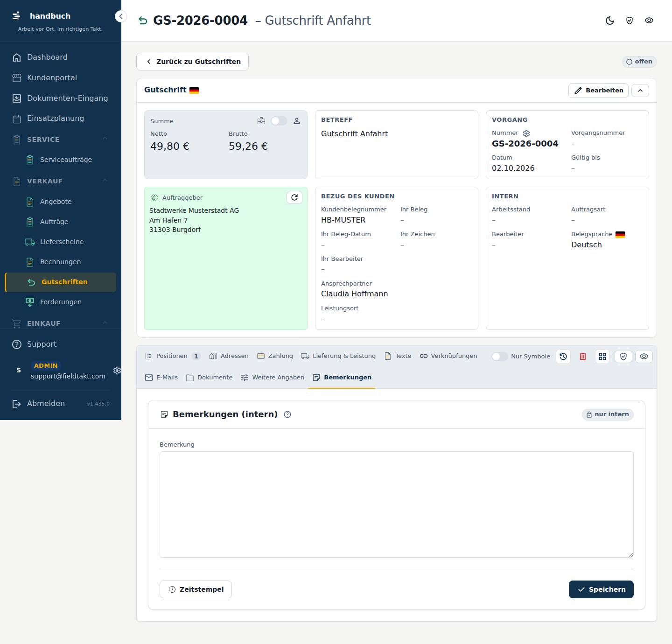The width and height of the screenshot is (672, 644).
Task: Enable the Nur Symbole switch
Action: point(500,357)
